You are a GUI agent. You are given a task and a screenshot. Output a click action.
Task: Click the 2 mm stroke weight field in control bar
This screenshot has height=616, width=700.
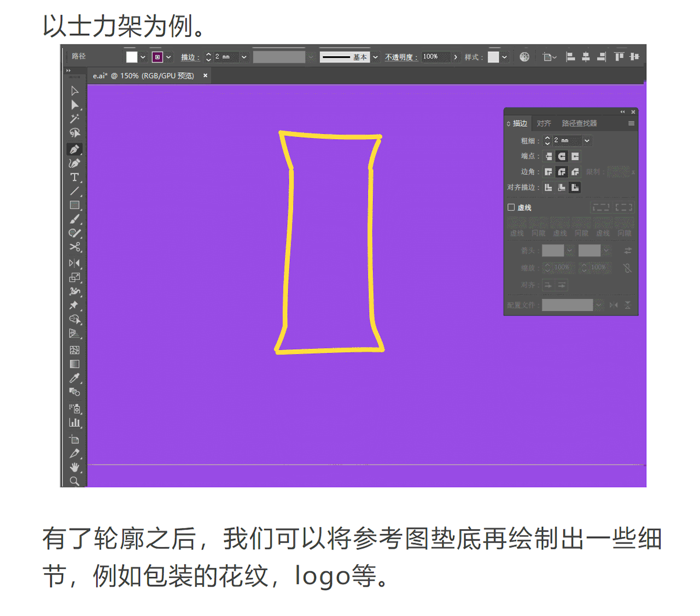click(x=226, y=57)
